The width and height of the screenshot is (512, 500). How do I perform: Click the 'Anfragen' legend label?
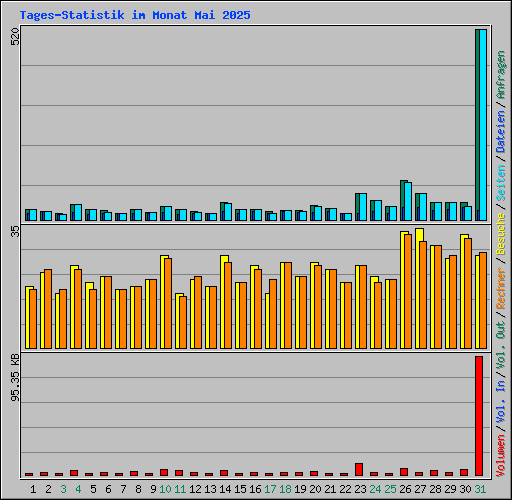(501, 74)
